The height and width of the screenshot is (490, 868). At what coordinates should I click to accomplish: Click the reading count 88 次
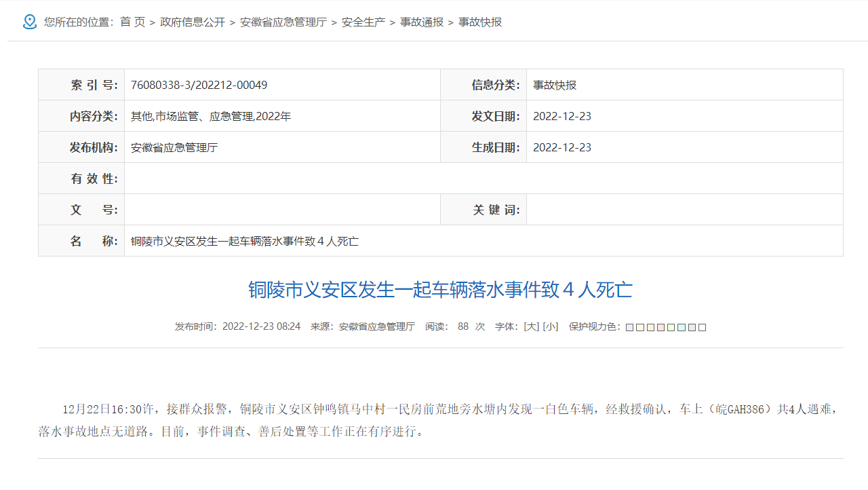pos(467,326)
